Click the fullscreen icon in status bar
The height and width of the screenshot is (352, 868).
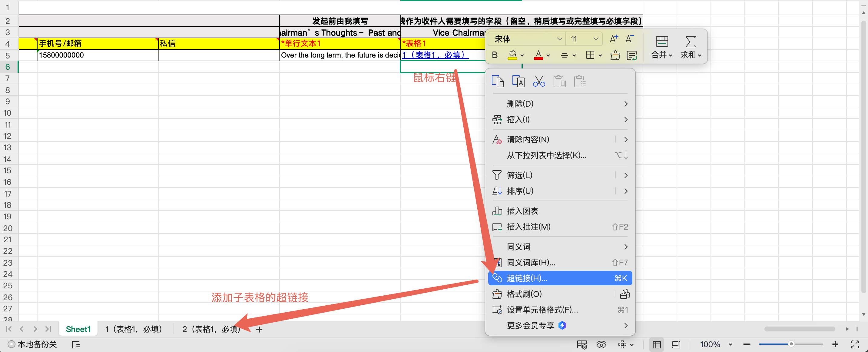854,344
